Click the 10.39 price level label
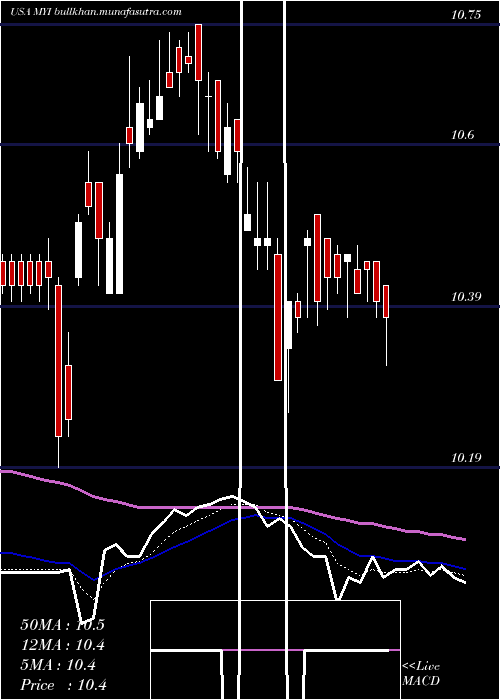 pyautogui.click(x=466, y=296)
